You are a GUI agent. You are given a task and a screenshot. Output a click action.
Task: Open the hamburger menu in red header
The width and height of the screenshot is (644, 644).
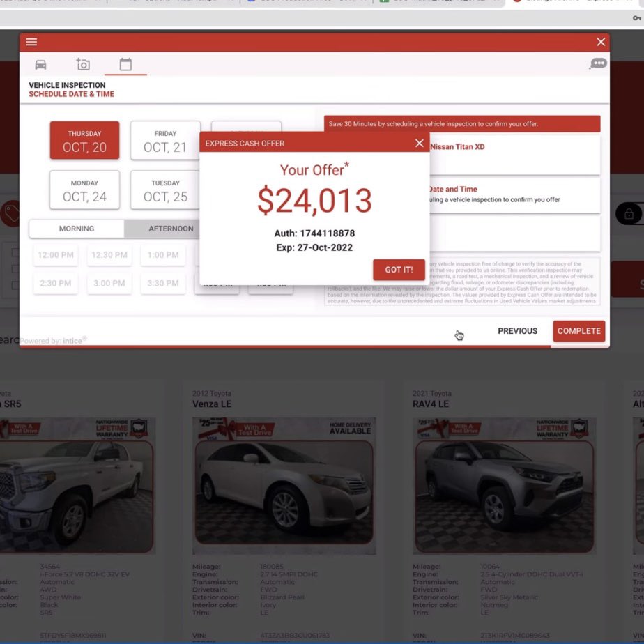(x=31, y=42)
